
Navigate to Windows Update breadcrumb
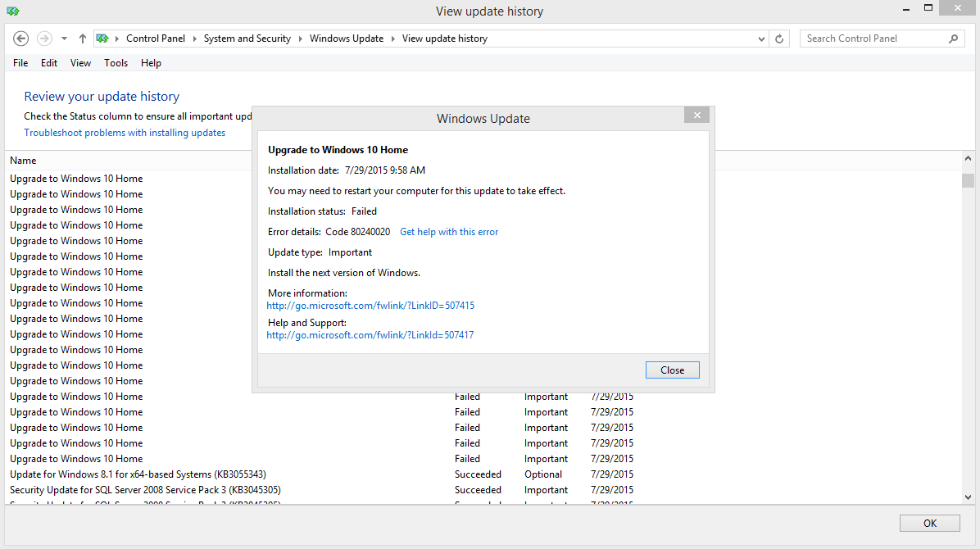[x=347, y=39]
